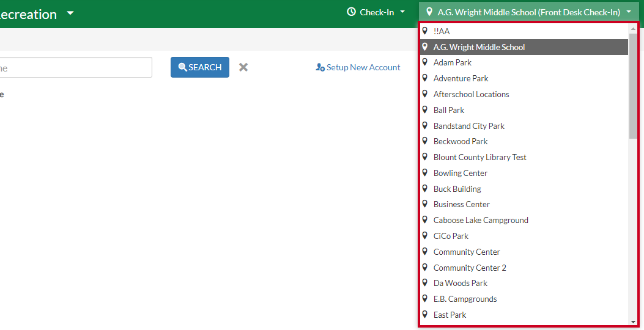Viewport: 644px width, 330px height.
Task: Select the !!AA location
Action: (524, 31)
